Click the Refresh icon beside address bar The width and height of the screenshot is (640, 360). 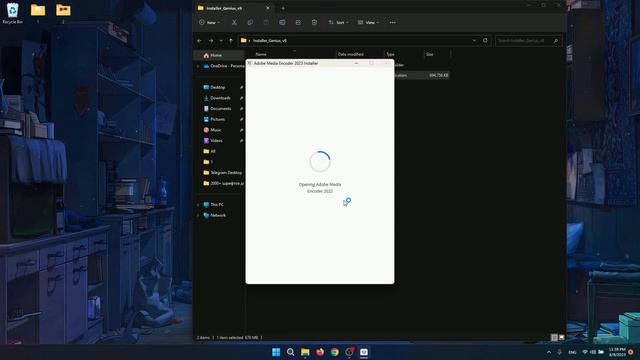tap(485, 40)
